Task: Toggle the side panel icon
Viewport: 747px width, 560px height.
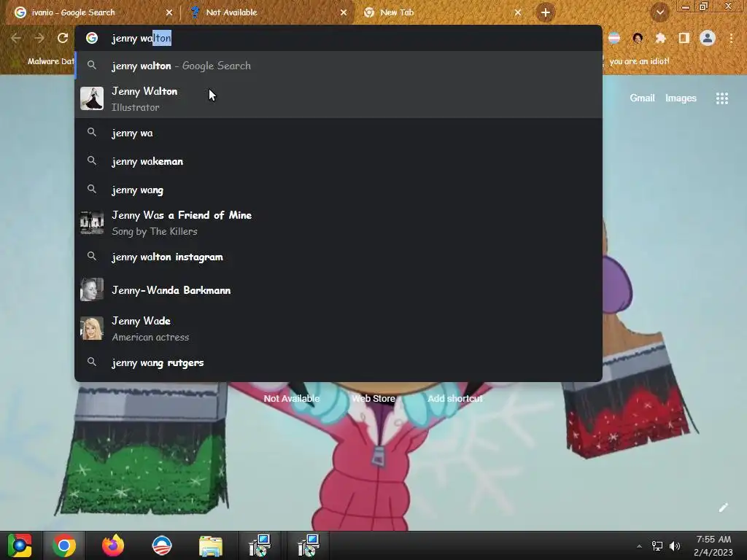Action: (x=684, y=38)
